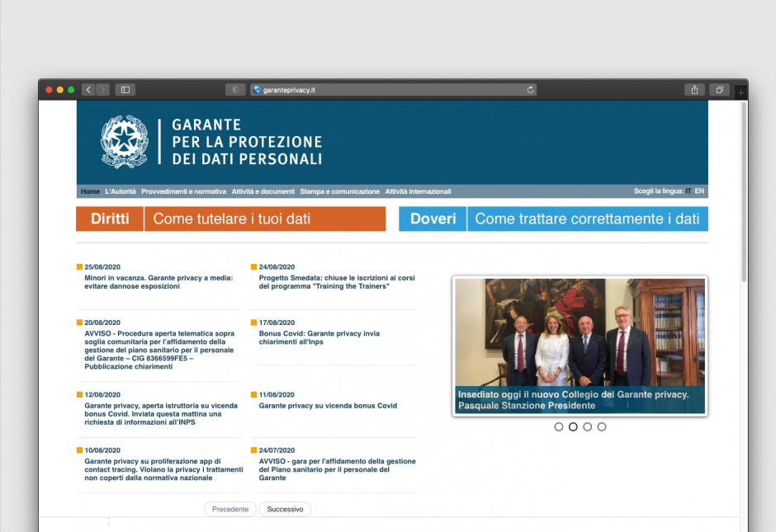The image size is (776, 532).
Task: Open the Share icon in the toolbar
Action: pos(694,89)
